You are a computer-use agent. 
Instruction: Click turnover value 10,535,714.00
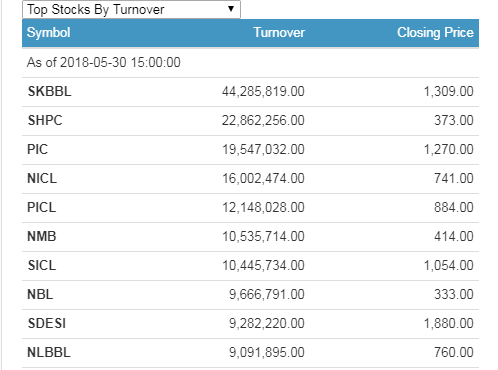click(263, 236)
